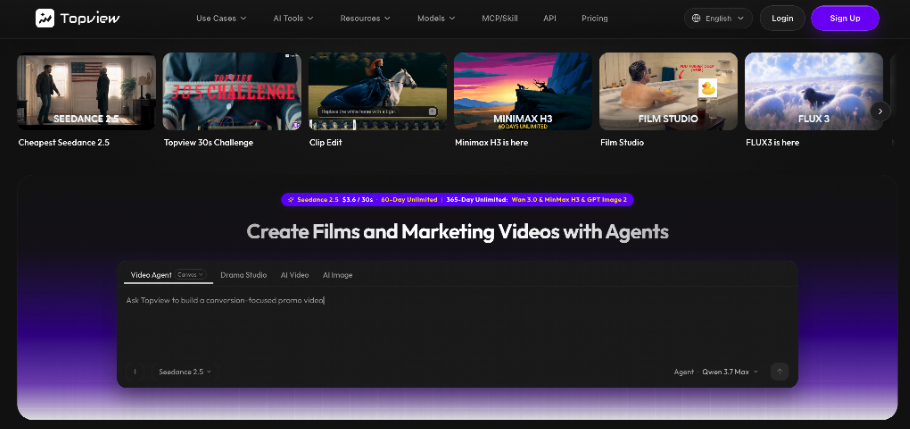Expand the AI Tools menu

tap(293, 18)
